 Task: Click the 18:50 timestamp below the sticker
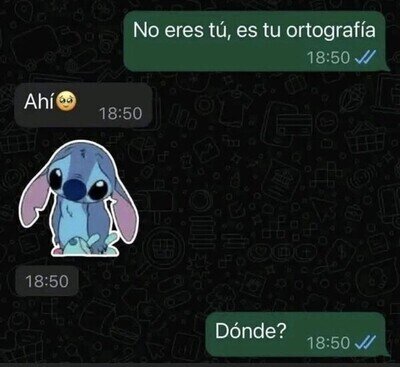pos(47,281)
